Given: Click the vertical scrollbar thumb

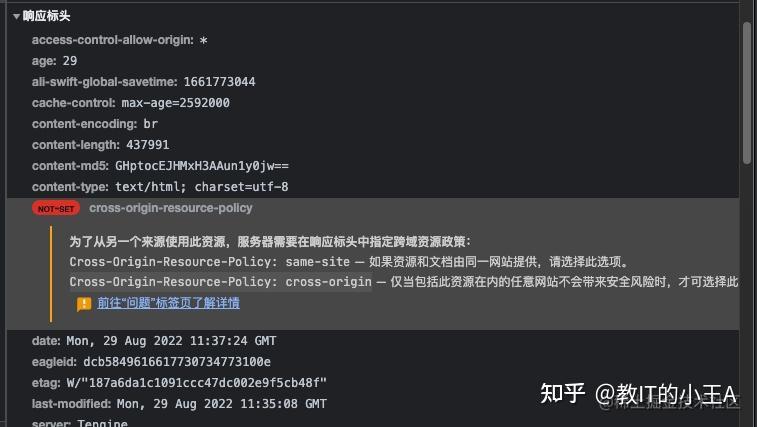Looking at the screenshot, I should point(747,92).
